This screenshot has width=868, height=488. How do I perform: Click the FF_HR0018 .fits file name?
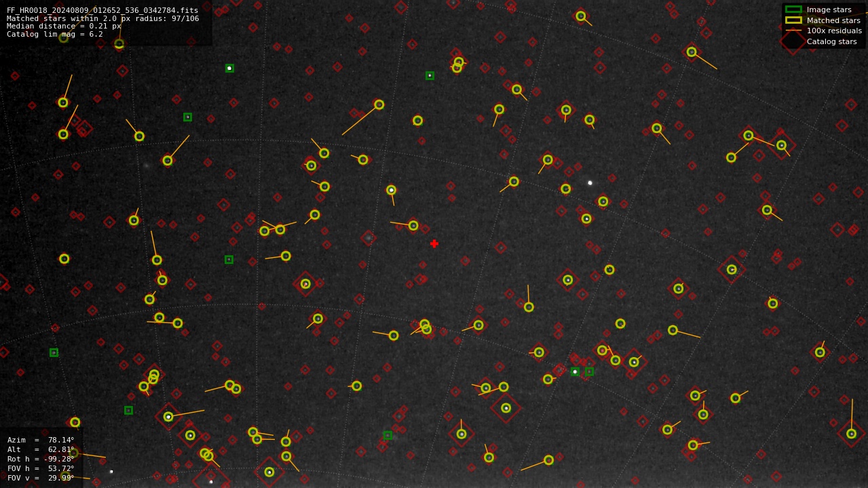click(x=102, y=11)
